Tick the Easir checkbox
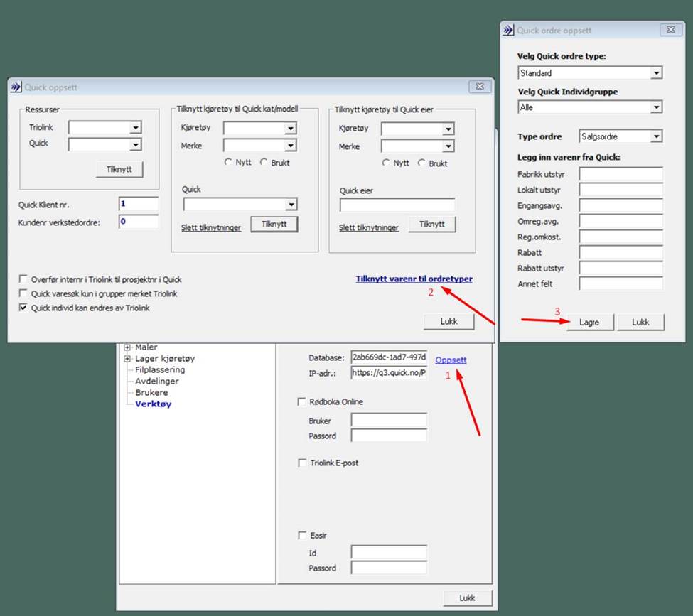This screenshot has width=693, height=616. (302, 535)
